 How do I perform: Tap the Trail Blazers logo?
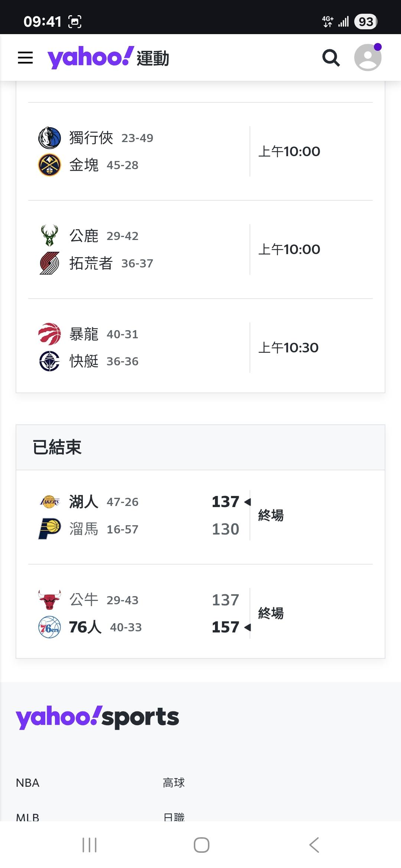click(x=49, y=263)
